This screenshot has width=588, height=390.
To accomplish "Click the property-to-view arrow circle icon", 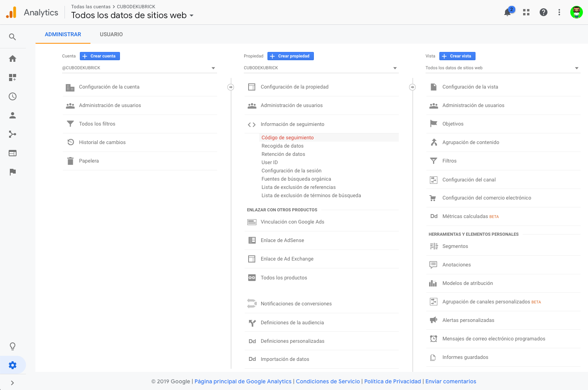I will pyautogui.click(x=413, y=87).
